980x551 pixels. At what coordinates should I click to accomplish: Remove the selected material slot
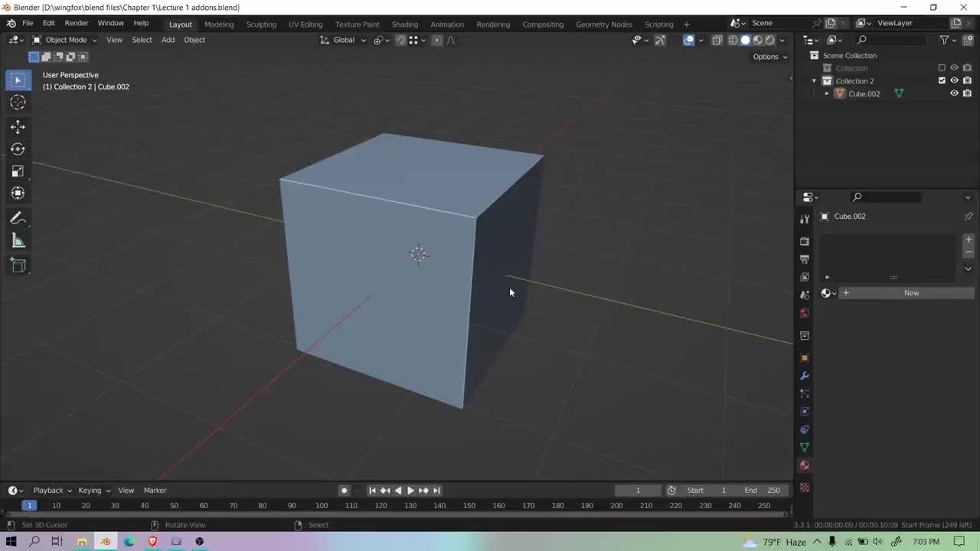[968, 252]
